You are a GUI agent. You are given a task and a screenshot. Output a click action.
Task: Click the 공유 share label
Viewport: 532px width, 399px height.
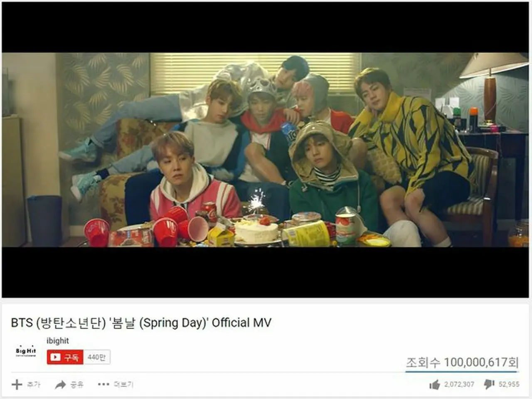tap(77, 384)
